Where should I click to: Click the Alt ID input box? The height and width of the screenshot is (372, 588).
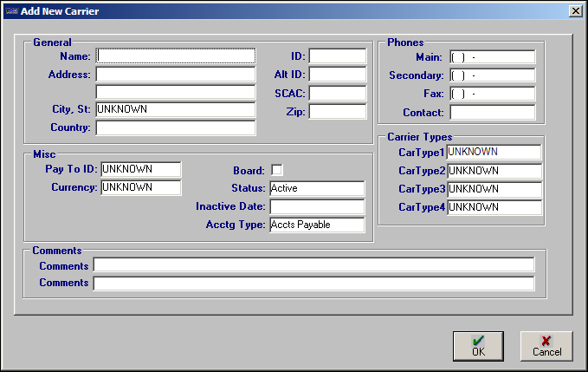[337, 75]
